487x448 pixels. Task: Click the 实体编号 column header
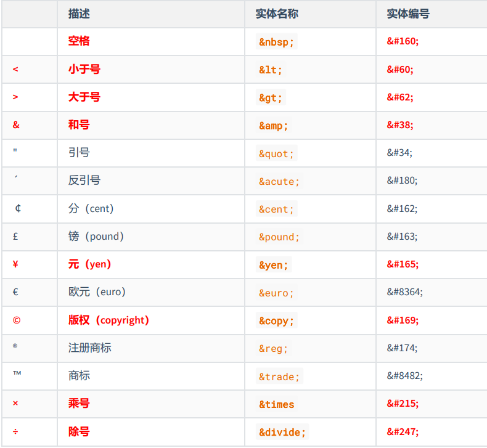[407, 14]
